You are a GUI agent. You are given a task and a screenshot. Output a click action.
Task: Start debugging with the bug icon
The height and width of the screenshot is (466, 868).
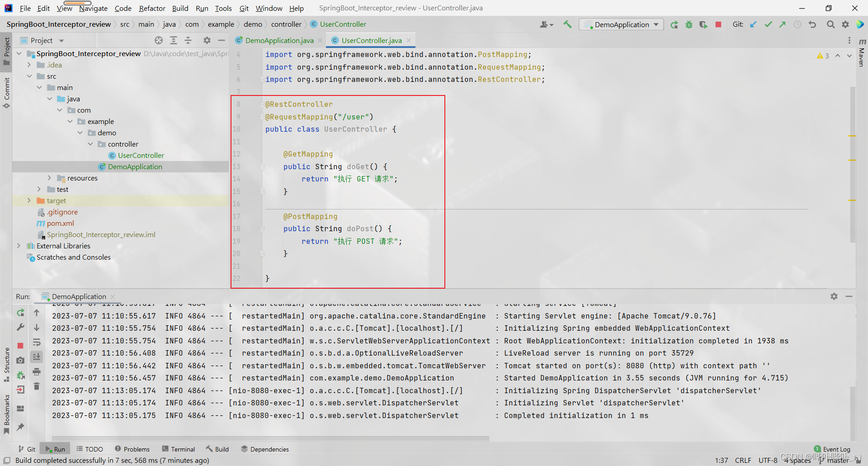pos(689,24)
